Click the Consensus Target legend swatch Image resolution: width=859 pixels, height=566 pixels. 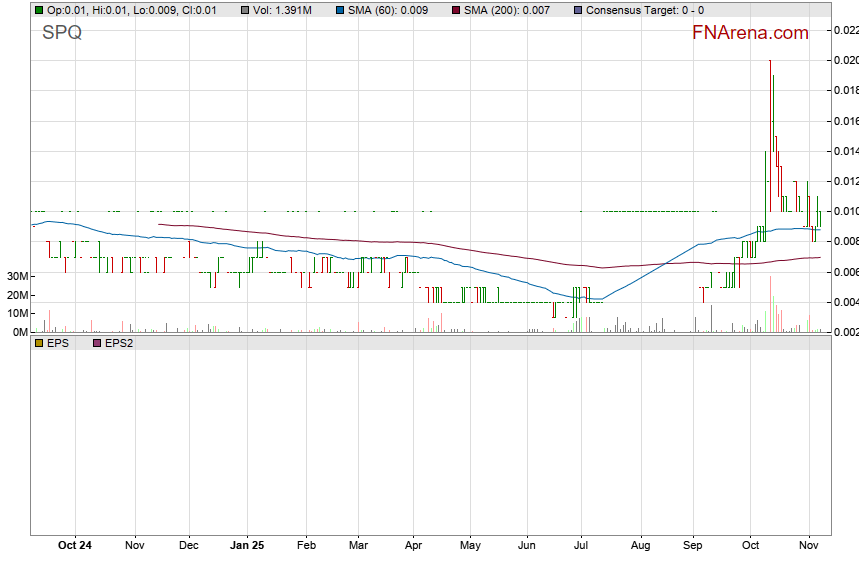click(x=577, y=10)
